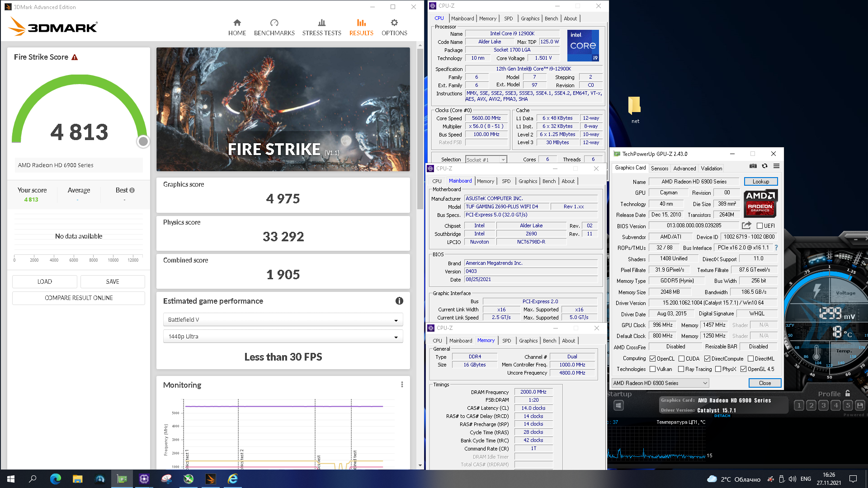Open 3DMark from the taskbar
Screen dimensions: 868x488
click(x=211, y=479)
